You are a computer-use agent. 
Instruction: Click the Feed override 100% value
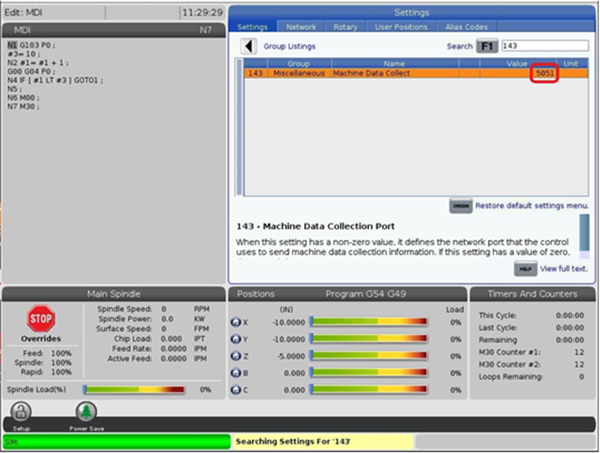click(61, 353)
